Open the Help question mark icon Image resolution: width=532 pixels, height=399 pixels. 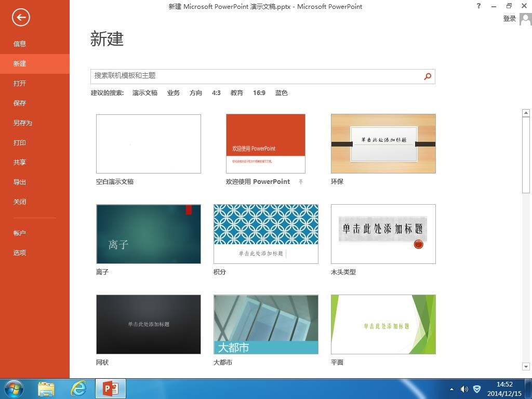pos(478,6)
